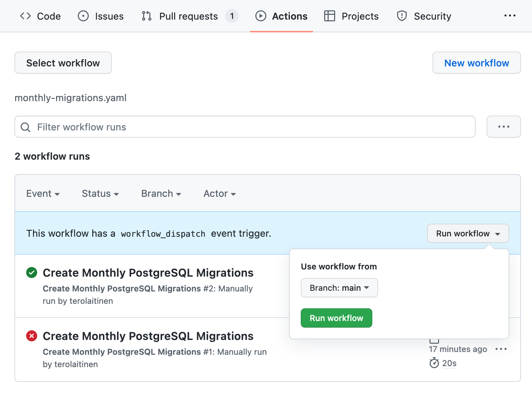Go to Pull requests tab
The image size is (532, 395).
(190, 16)
